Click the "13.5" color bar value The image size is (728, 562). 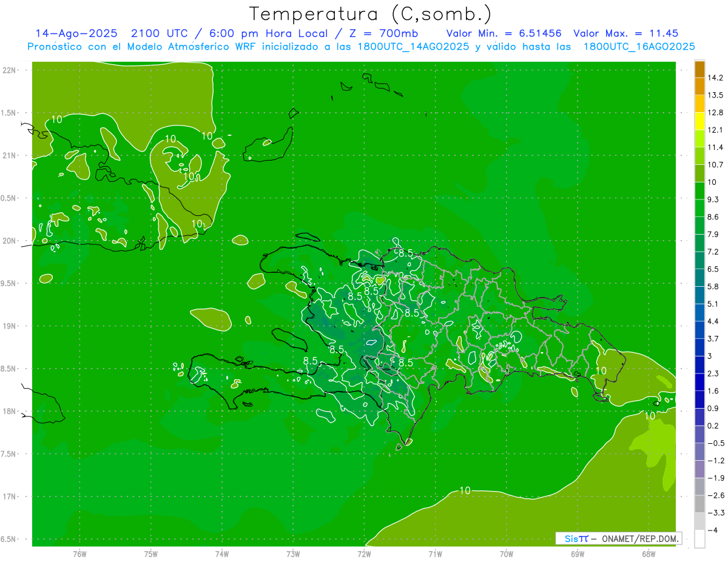pyautogui.click(x=715, y=95)
